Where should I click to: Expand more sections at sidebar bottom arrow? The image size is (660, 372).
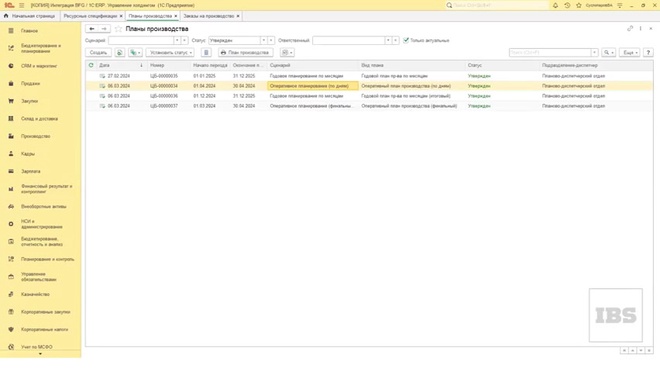point(40,354)
